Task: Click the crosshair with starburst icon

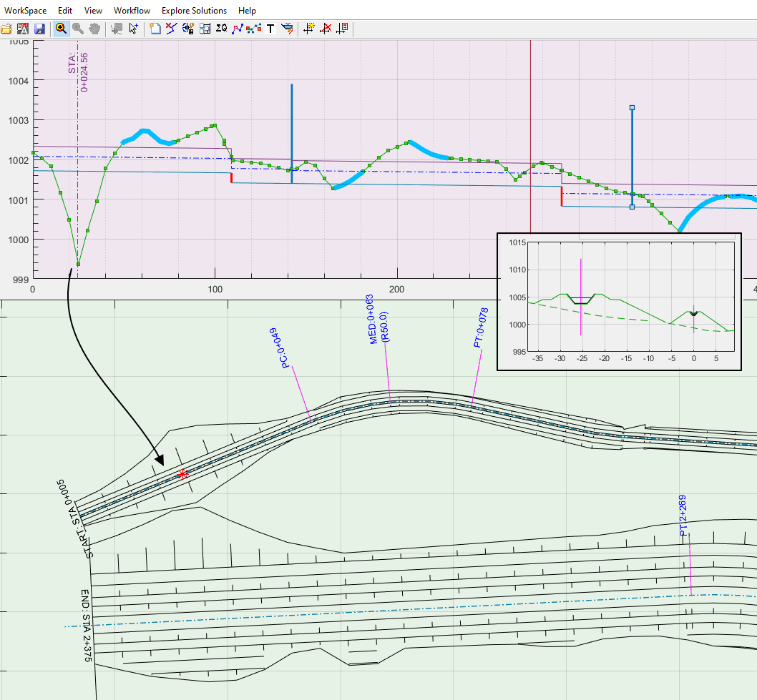Action: (309, 29)
